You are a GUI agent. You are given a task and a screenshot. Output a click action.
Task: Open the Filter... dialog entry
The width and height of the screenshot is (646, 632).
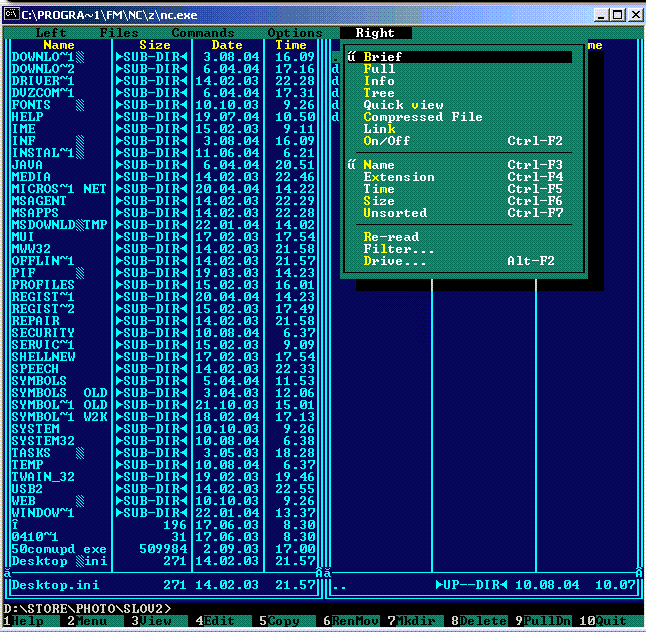tap(459, 249)
